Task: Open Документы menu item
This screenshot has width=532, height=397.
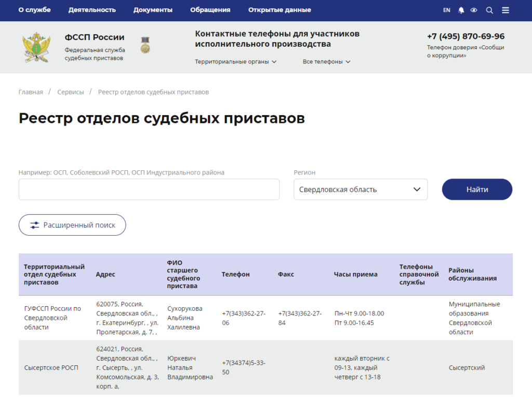Action: click(153, 10)
